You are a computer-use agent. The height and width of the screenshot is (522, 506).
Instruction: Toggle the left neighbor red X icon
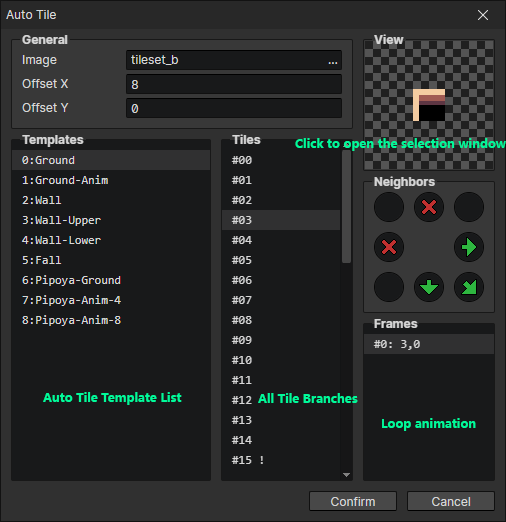coord(389,247)
